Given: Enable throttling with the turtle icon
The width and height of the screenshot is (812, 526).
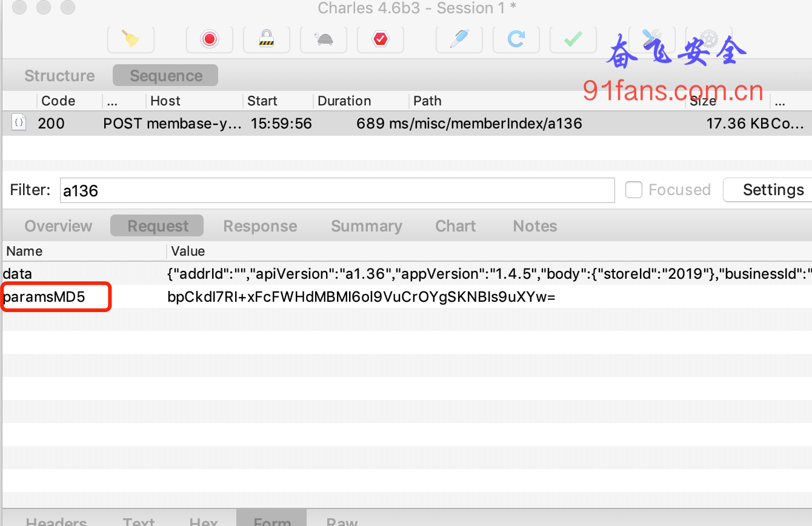Looking at the screenshot, I should pyautogui.click(x=324, y=39).
